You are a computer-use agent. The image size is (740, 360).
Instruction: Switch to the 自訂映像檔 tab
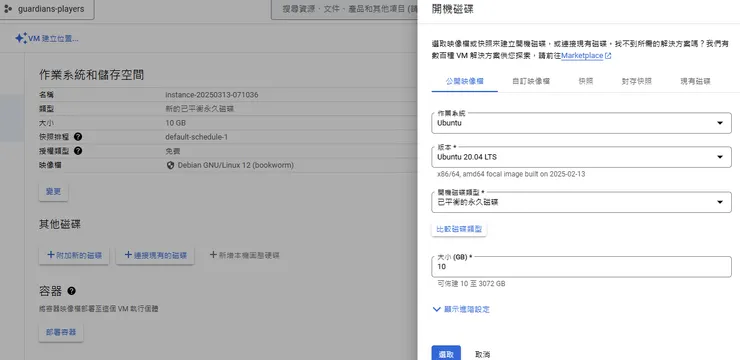click(x=531, y=81)
